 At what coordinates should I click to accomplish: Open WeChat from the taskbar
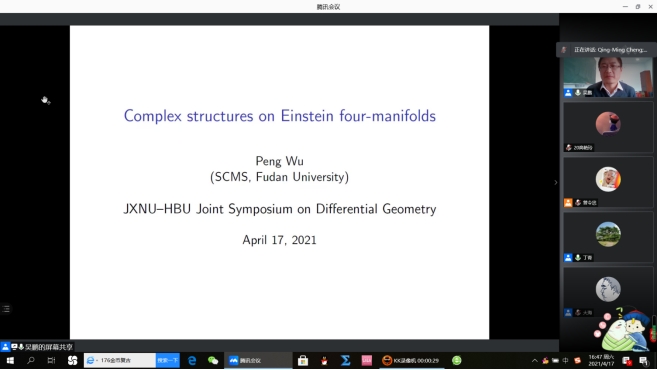point(213,360)
